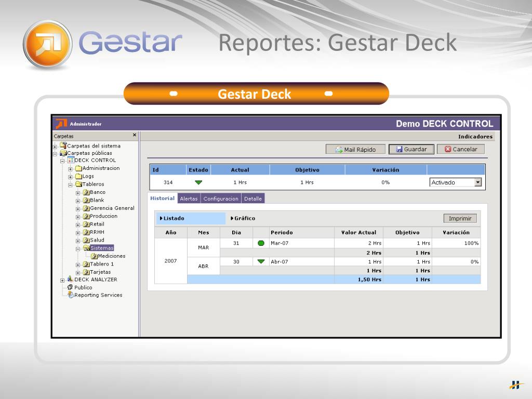Viewport: 532px width, 399px height.
Task: Select the Reporting Services label
Action: point(98,295)
